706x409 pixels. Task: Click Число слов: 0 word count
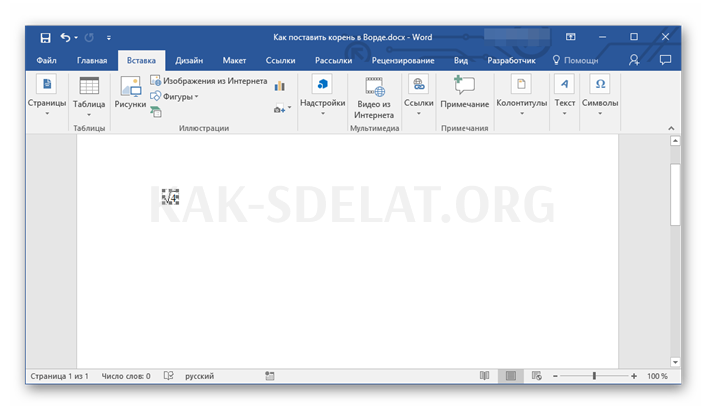click(126, 376)
